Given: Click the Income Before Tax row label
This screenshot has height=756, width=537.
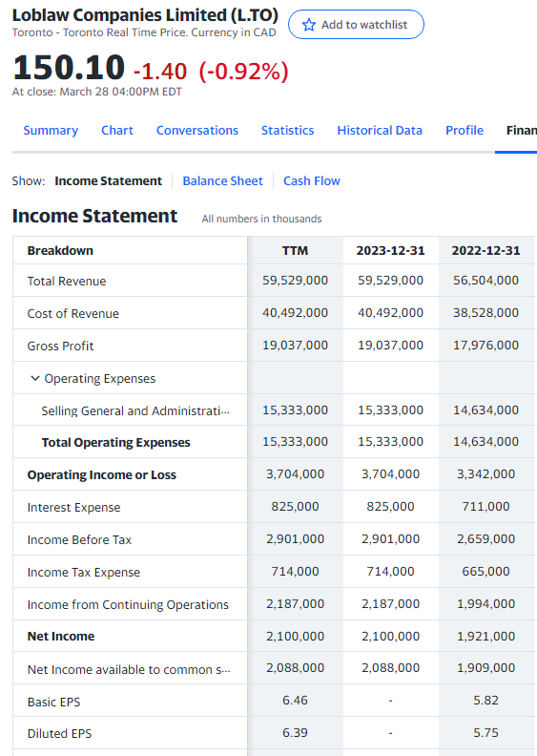Looking at the screenshot, I should [79, 539].
